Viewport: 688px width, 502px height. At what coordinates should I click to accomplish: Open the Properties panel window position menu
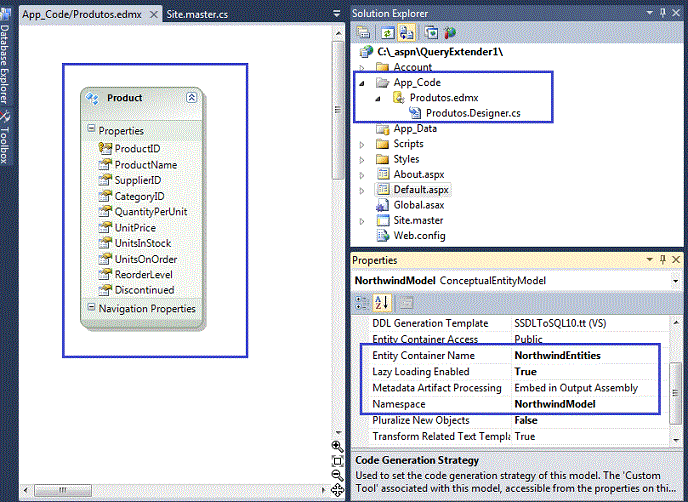(649, 259)
